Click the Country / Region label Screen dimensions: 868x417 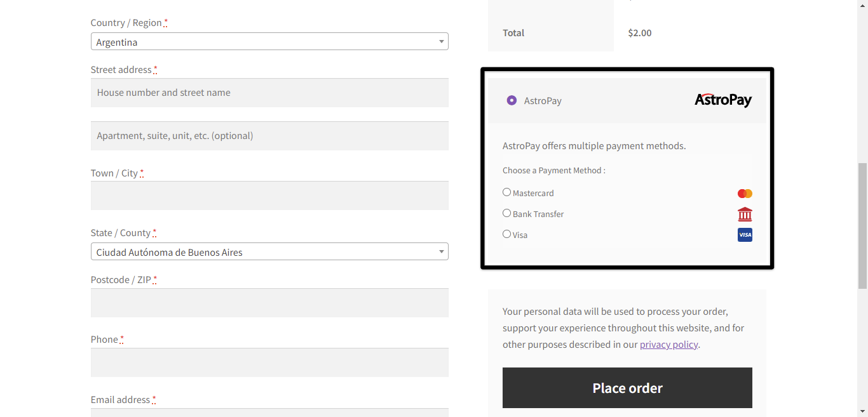[x=126, y=23]
